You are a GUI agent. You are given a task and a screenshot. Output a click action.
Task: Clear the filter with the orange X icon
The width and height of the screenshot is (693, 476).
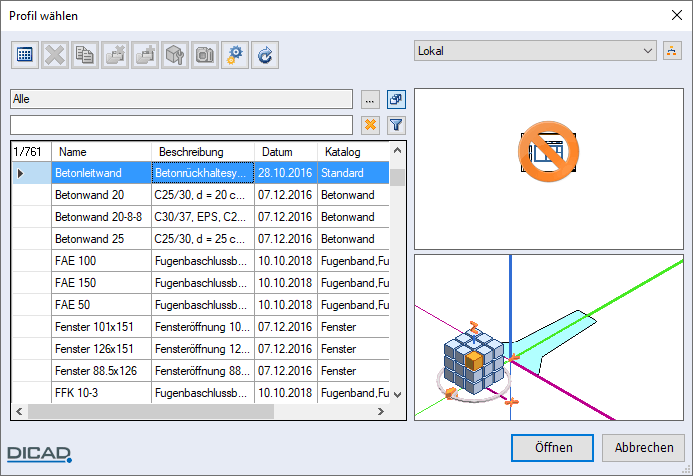[370, 126]
